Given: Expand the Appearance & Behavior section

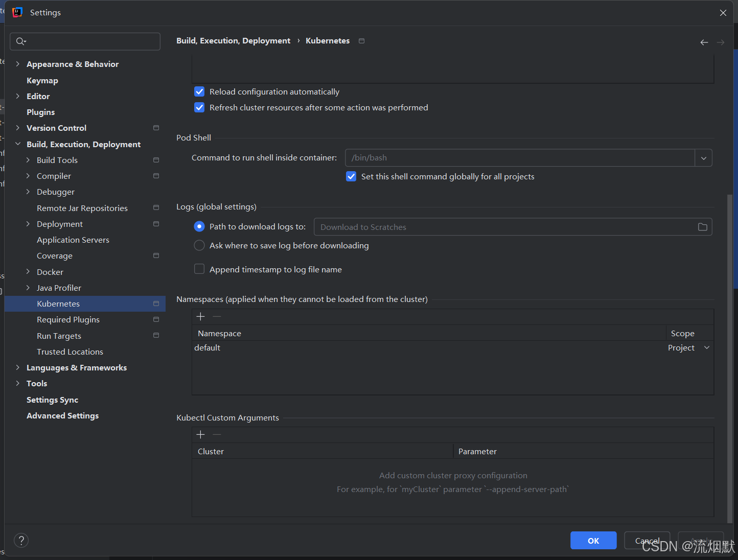Looking at the screenshot, I should [18, 64].
